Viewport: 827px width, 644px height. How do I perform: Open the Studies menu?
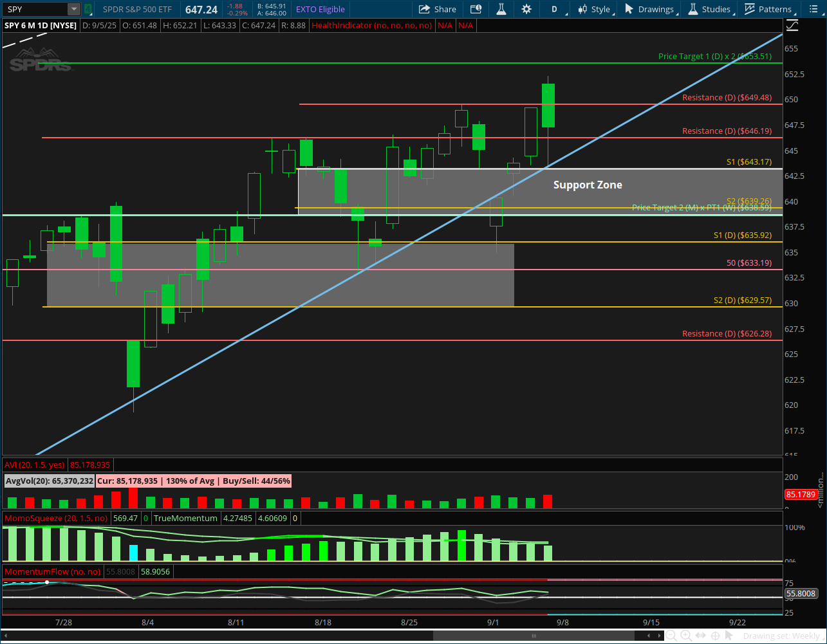(x=711, y=9)
